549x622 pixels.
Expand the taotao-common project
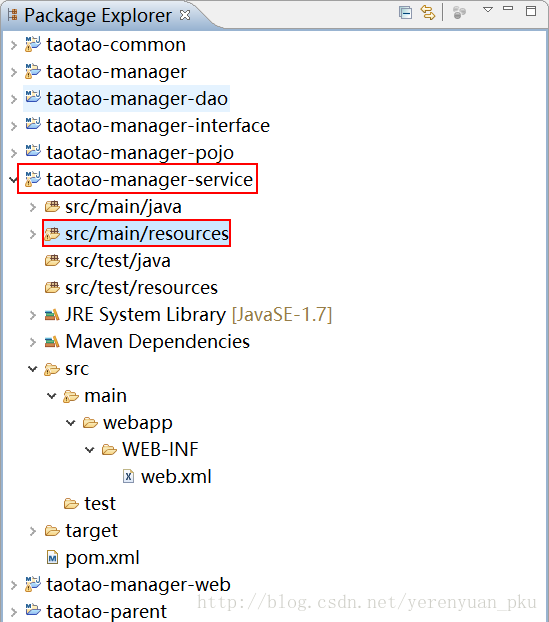(14, 45)
